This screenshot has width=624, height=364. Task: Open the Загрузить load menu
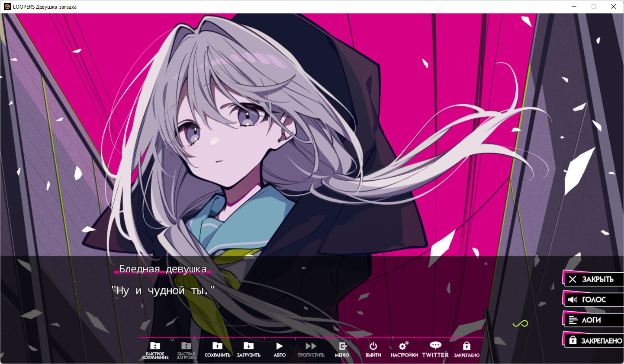[x=248, y=350]
